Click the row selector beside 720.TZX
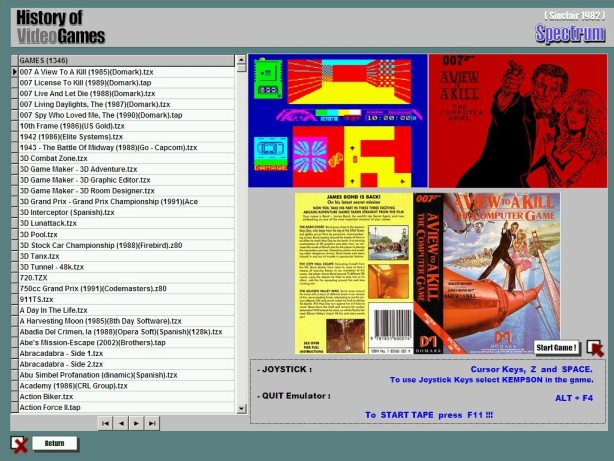The width and height of the screenshot is (614, 461). tap(14, 277)
